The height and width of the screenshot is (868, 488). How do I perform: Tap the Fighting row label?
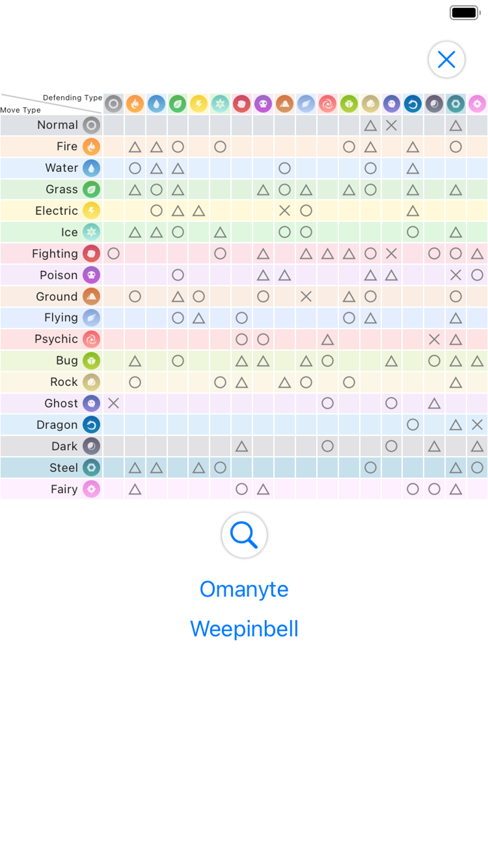point(55,254)
